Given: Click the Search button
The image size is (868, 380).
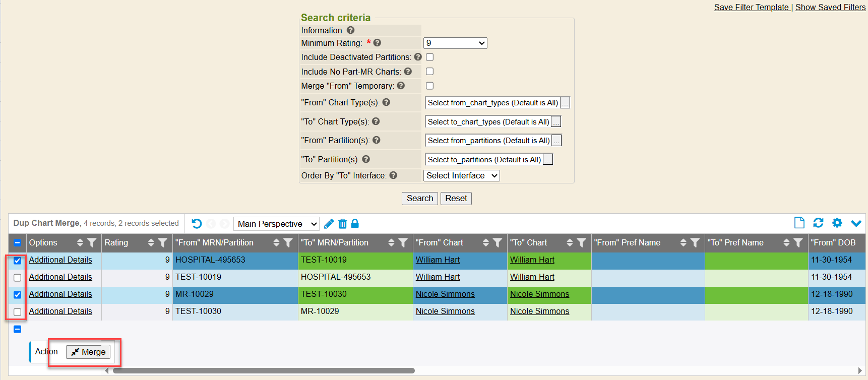Looking at the screenshot, I should point(419,199).
